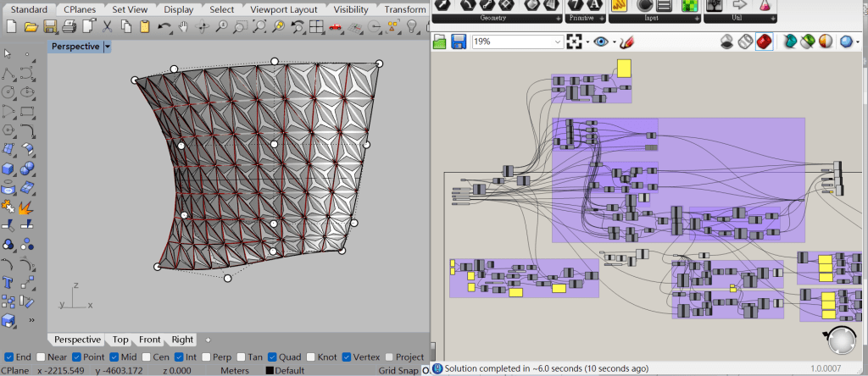
Task: Select the Box solid tool in sidebar
Action: tap(8, 168)
